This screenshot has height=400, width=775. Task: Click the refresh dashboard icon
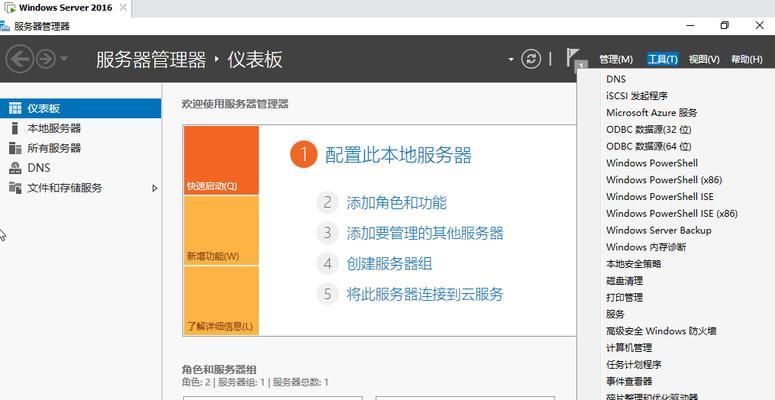click(x=531, y=59)
